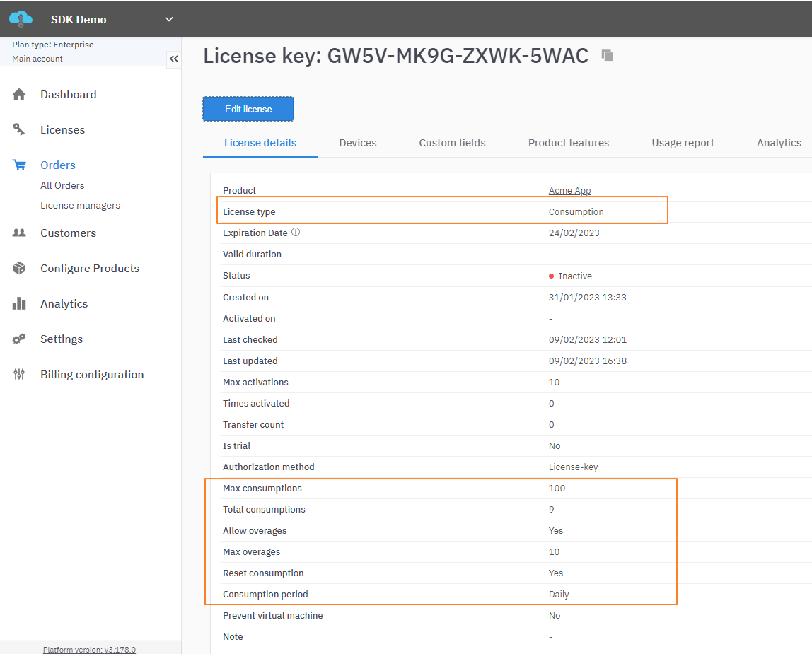This screenshot has height=654, width=812.
Task: Open the Product features tab
Action: 569,143
